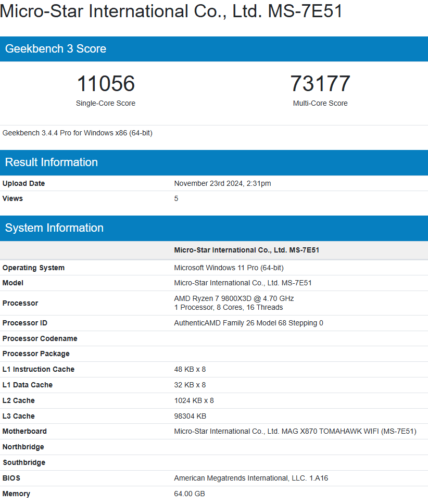Click the large page title 'Micro-Star International Co., Ltd. MS-7E51'
This screenshot has height=504, width=428.
tap(171, 11)
